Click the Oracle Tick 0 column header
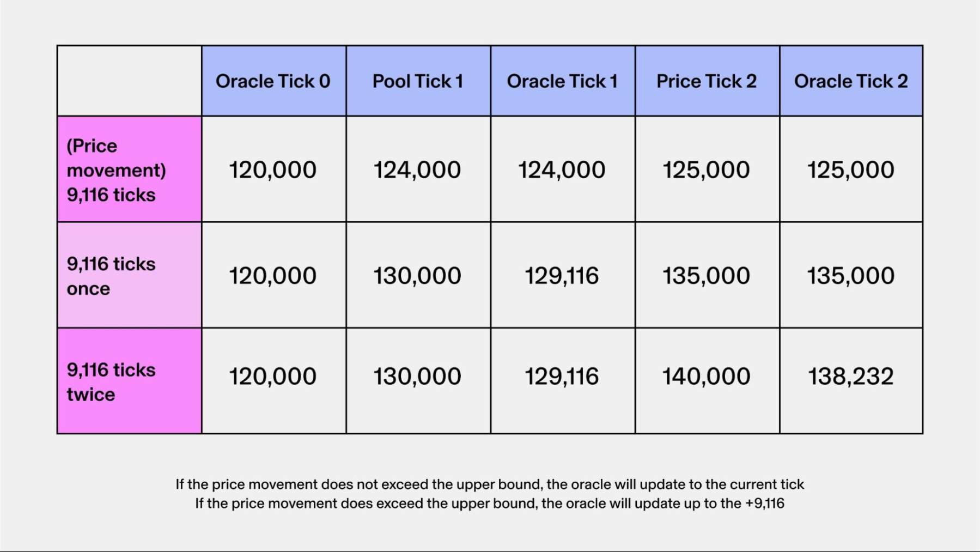Image resolution: width=980 pixels, height=552 pixels. [273, 81]
